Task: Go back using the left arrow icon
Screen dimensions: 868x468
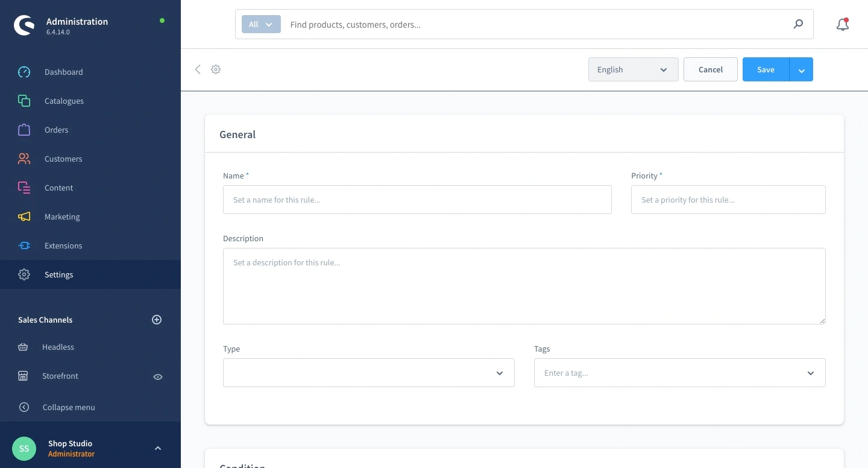Action: [198, 69]
